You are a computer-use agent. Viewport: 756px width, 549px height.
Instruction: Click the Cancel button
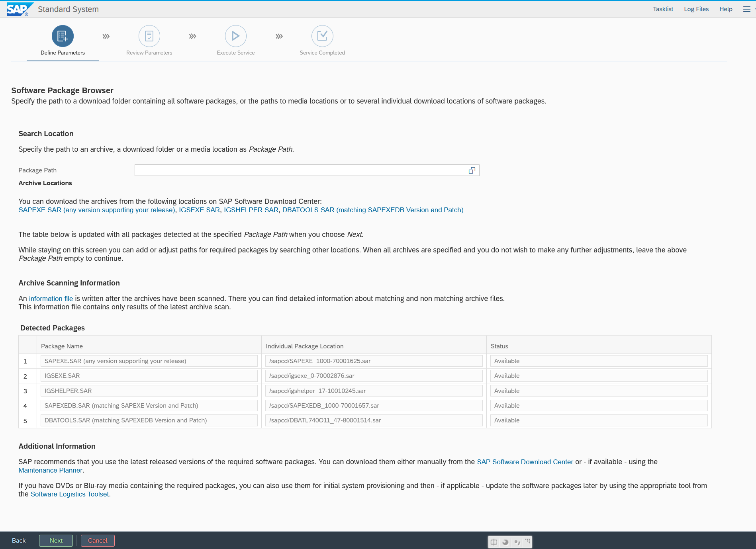tap(98, 541)
